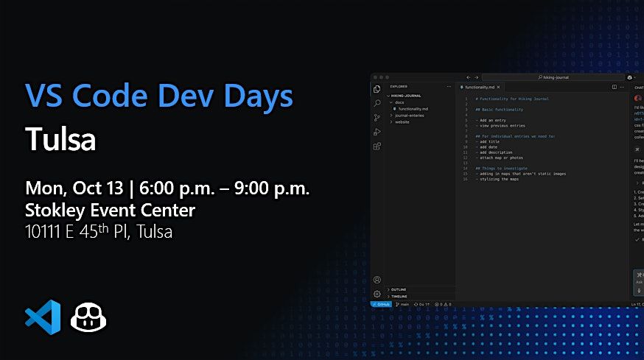The height and width of the screenshot is (360, 644).
Task: Click the split editor icon
Action: (615, 87)
